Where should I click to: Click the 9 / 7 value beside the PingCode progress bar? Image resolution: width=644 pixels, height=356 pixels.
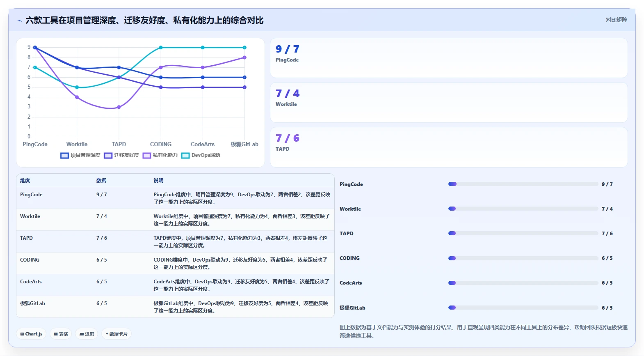click(x=607, y=184)
